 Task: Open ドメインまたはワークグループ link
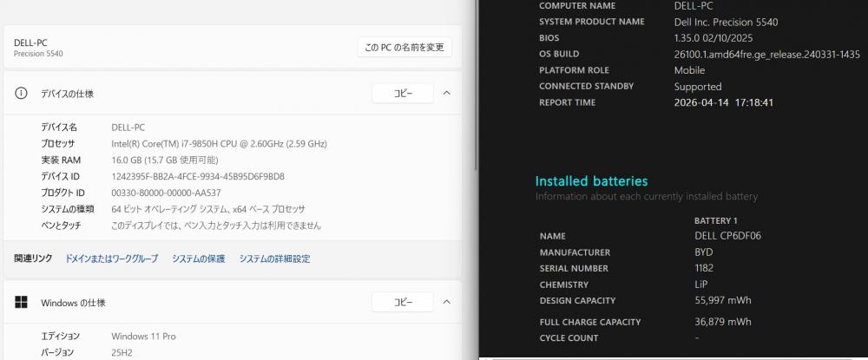point(112,259)
